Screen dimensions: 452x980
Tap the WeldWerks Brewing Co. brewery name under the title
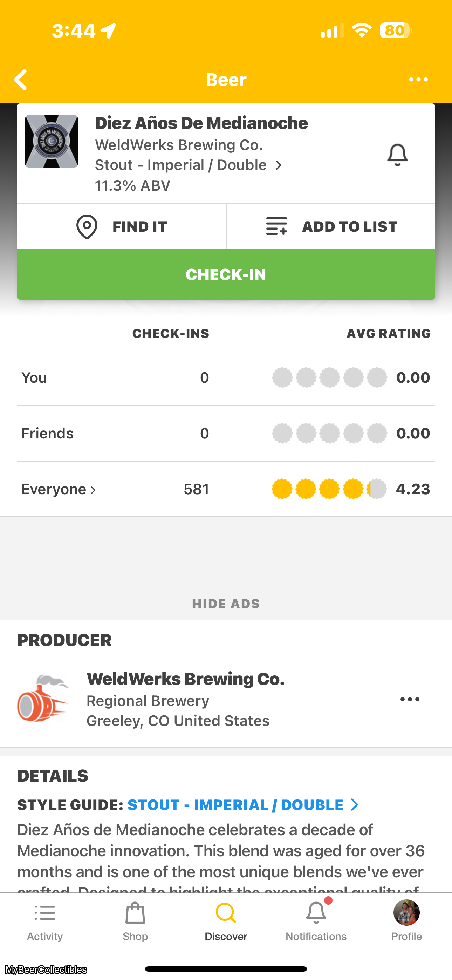[x=179, y=145]
